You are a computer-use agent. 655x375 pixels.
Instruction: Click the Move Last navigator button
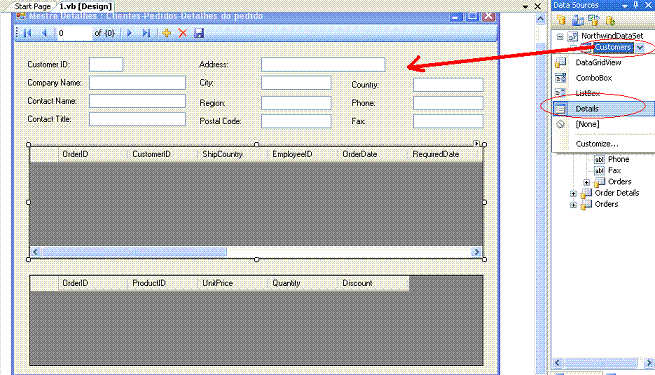146,33
